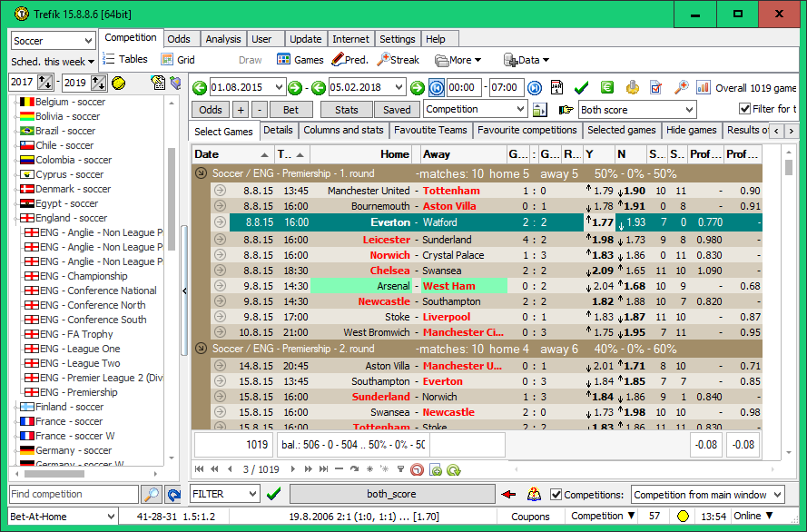
Task: Click the magnifier icon beside Find competition
Action: tap(152, 495)
